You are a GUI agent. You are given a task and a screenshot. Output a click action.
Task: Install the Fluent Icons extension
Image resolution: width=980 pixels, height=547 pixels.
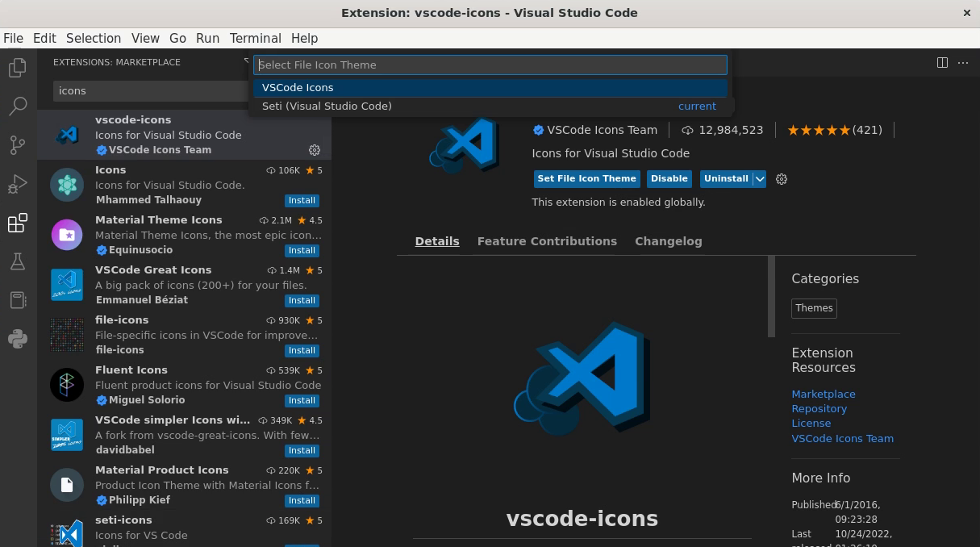coord(302,401)
